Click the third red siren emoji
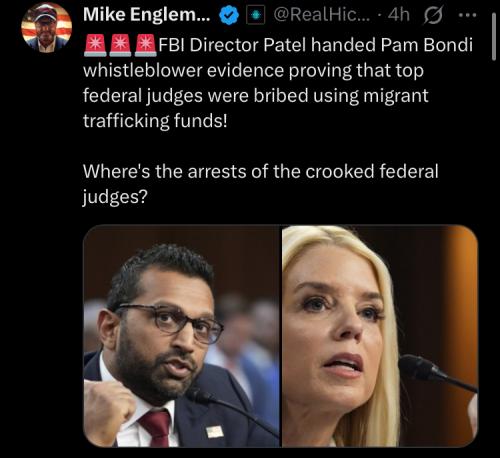 [x=146, y=45]
